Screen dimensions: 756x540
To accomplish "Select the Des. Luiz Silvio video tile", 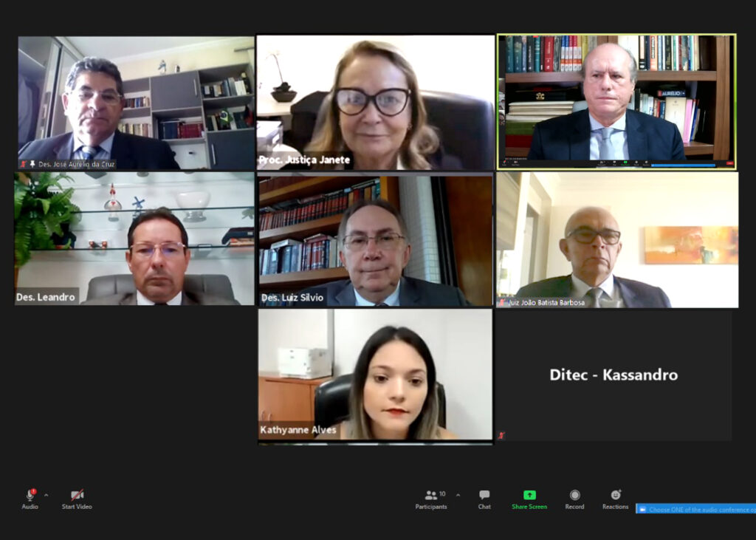I will [375, 241].
